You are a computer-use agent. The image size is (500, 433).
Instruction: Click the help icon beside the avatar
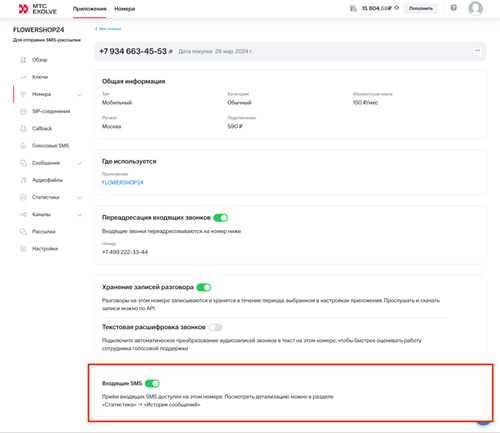click(x=454, y=8)
